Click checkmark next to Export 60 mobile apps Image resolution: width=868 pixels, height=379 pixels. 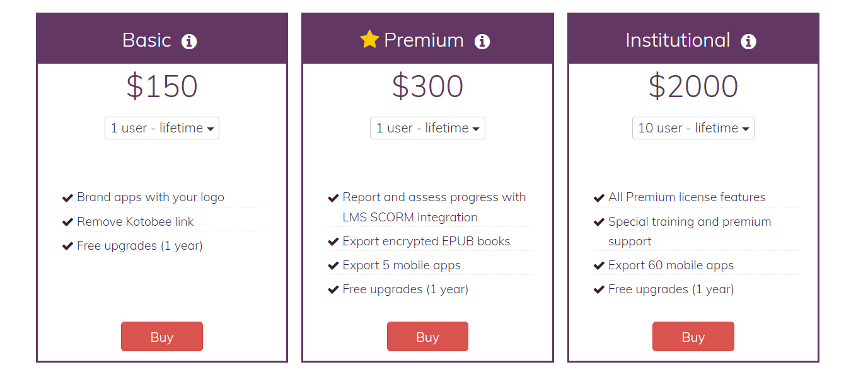click(x=599, y=266)
